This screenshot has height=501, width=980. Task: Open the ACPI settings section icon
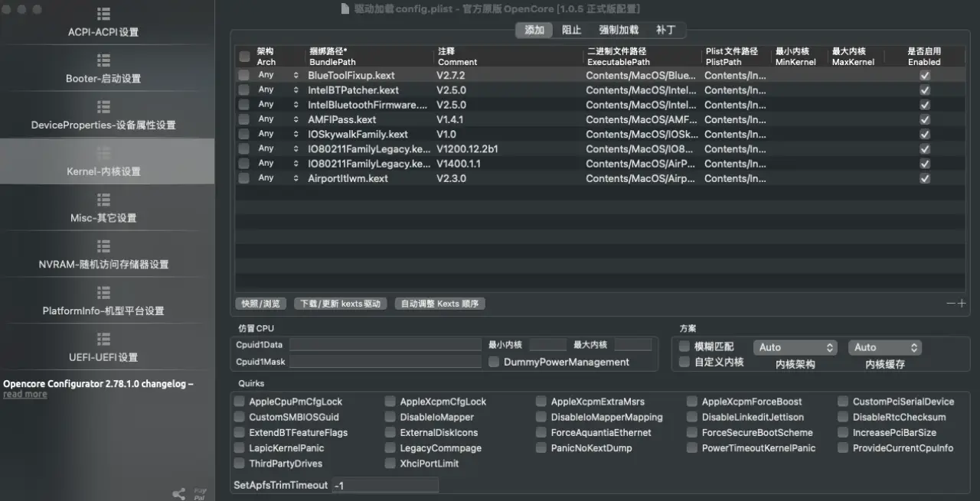coord(103,15)
